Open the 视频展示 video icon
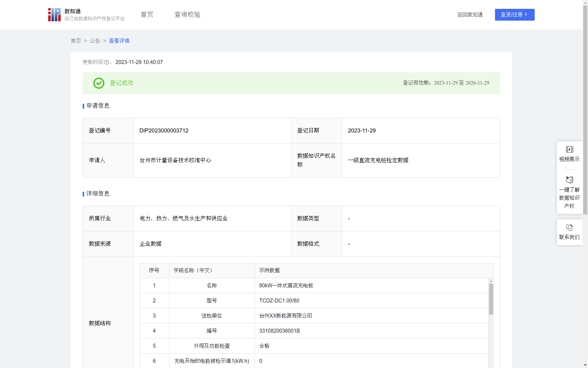This screenshot has height=368, width=588. click(569, 149)
